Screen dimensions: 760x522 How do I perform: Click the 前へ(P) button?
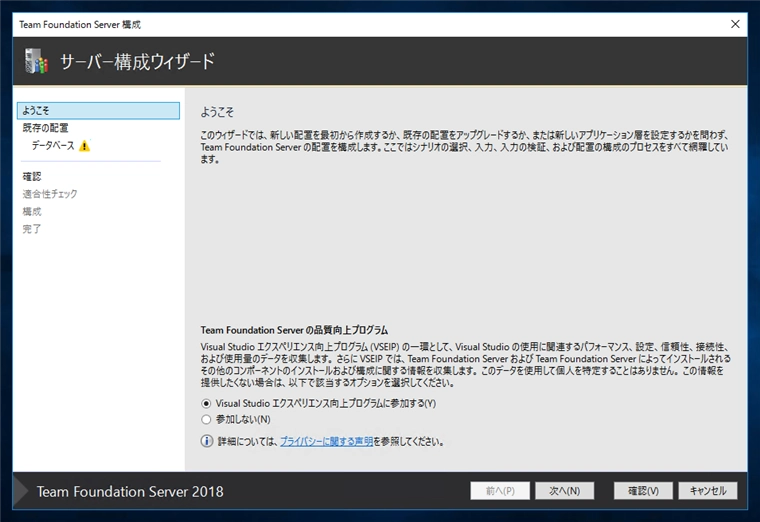pos(500,491)
